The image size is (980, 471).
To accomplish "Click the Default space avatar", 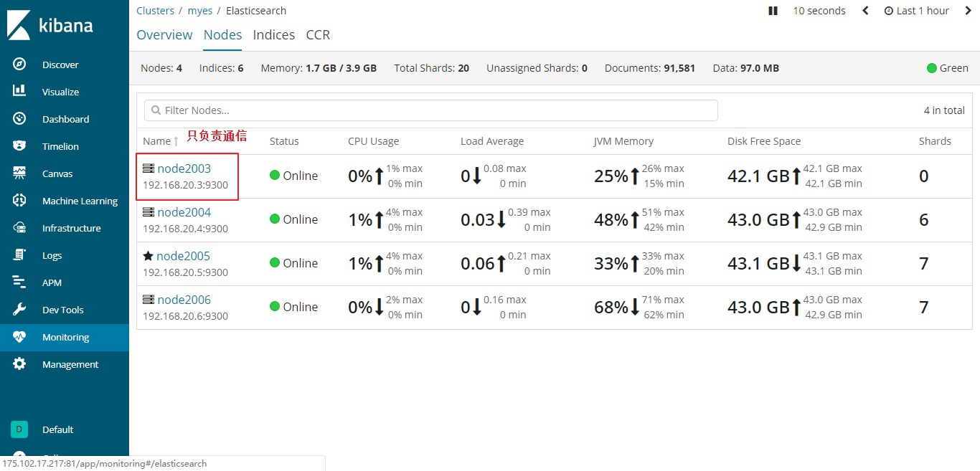I will pyautogui.click(x=19, y=429).
